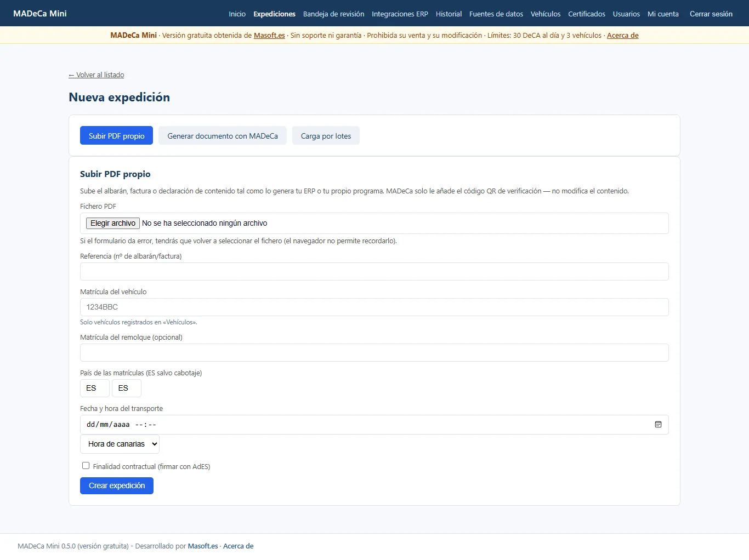Open Integraciones ERP page

[x=400, y=14]
